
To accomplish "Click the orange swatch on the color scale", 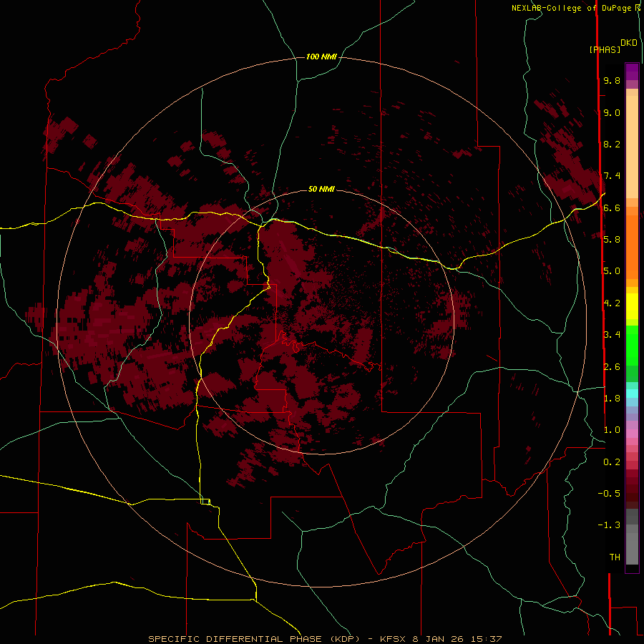I will (632, 248).
